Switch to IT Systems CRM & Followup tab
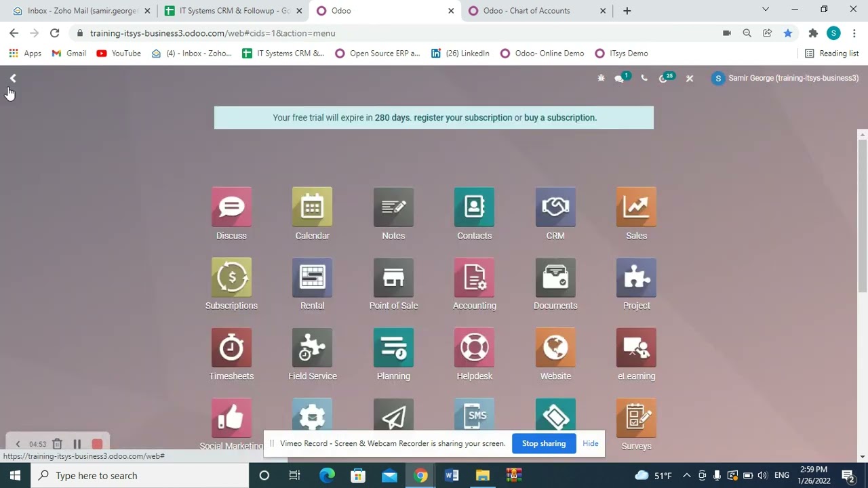This screenshot has height=488, width=868. [x=233, y=11]
